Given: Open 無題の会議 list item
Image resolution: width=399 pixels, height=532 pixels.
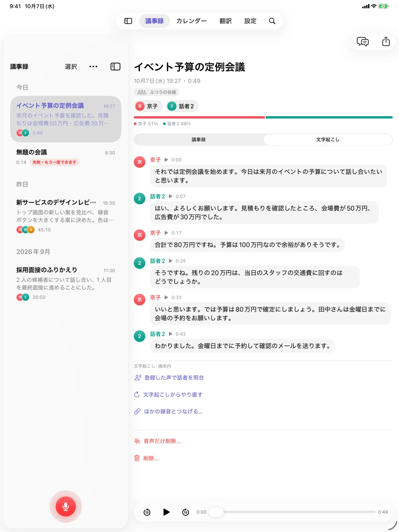Looking at the screenshot, I should (x=66, y=157).
